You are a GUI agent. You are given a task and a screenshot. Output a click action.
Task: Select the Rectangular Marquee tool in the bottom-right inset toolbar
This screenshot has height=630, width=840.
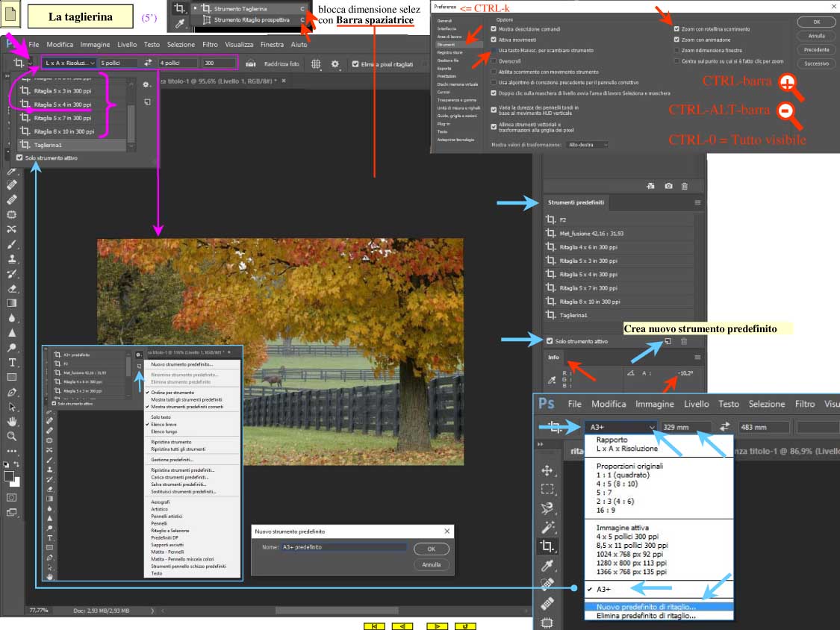[547, 489]
